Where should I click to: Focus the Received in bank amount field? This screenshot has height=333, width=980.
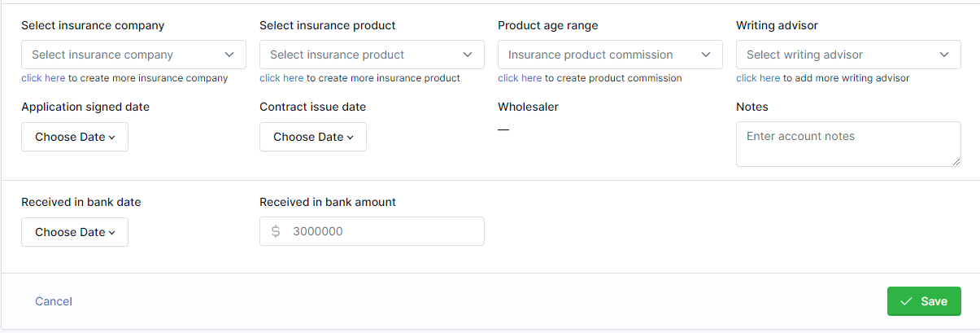pos(372,231)
